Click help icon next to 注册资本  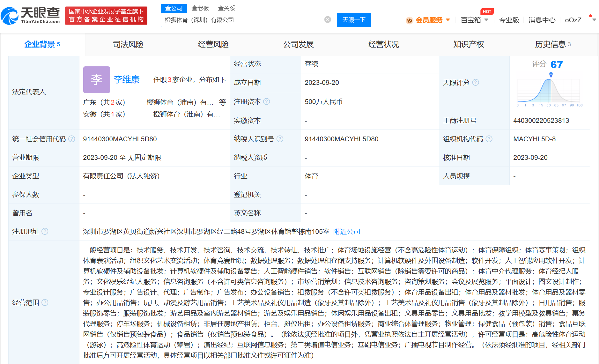click(x=267, y=101)
